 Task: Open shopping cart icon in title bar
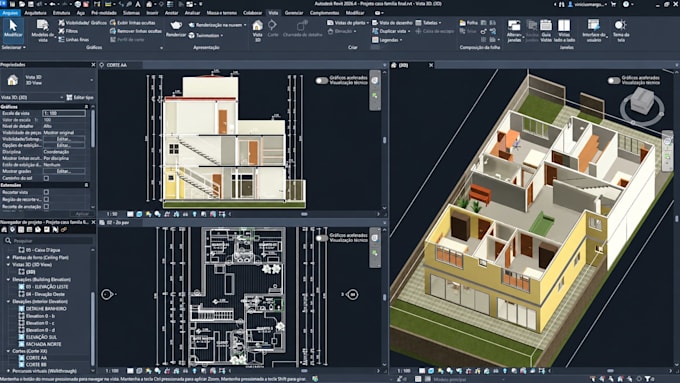pos(613,4)
